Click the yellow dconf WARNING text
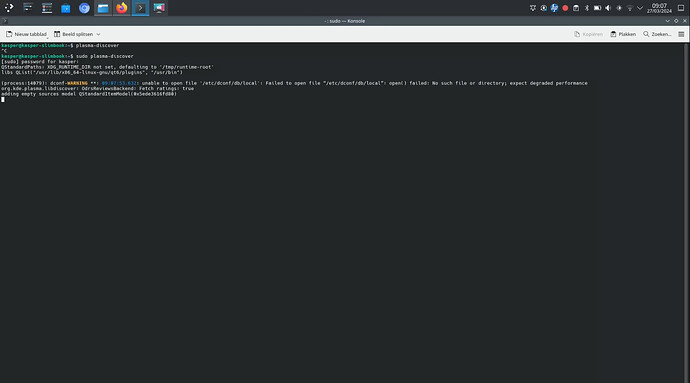The image size is (690, 383). pos(77,83)
